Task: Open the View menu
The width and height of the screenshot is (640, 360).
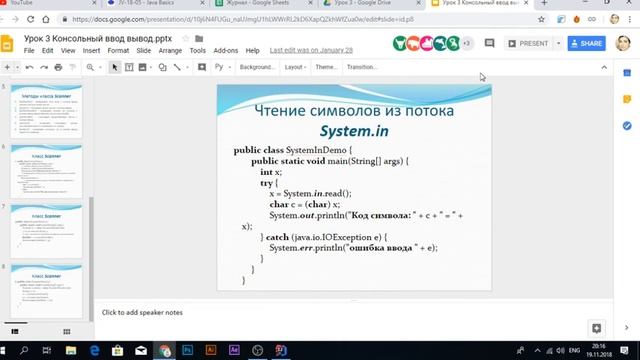Action: coord(68,51)
